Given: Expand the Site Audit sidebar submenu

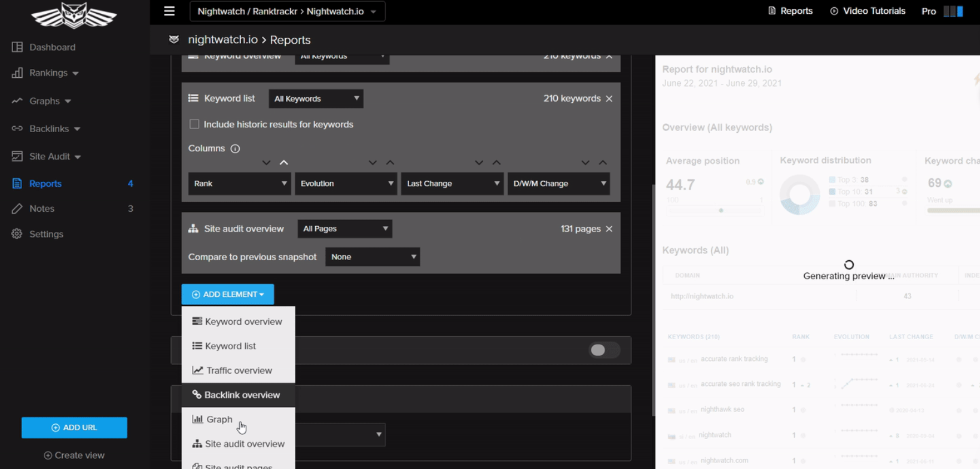Looking at the screenshot, I should pos(78,157).
